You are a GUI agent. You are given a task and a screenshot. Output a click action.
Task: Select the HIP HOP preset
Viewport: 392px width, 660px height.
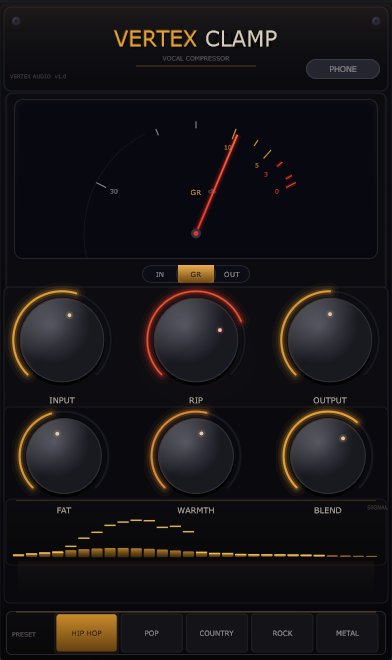[86, 633]
